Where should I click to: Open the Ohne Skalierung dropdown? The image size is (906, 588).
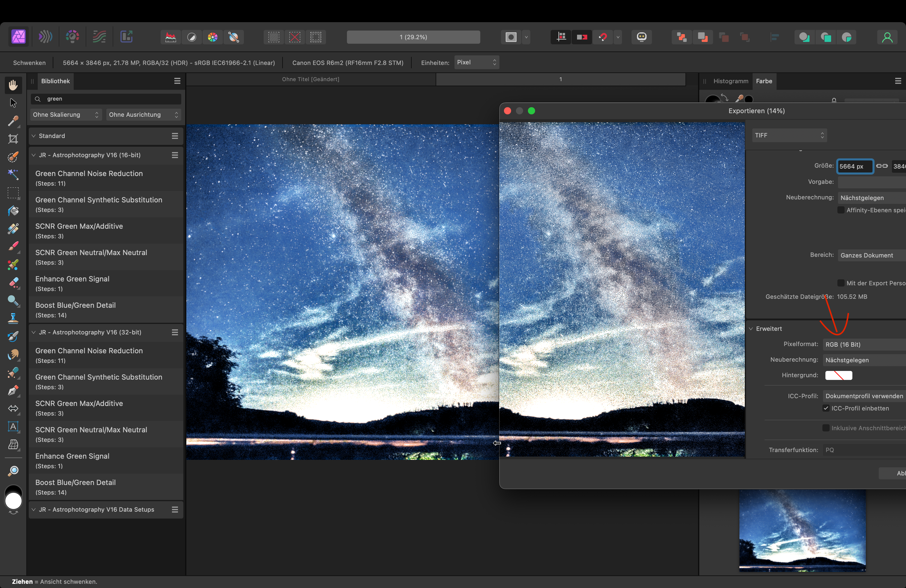(66, 114)
